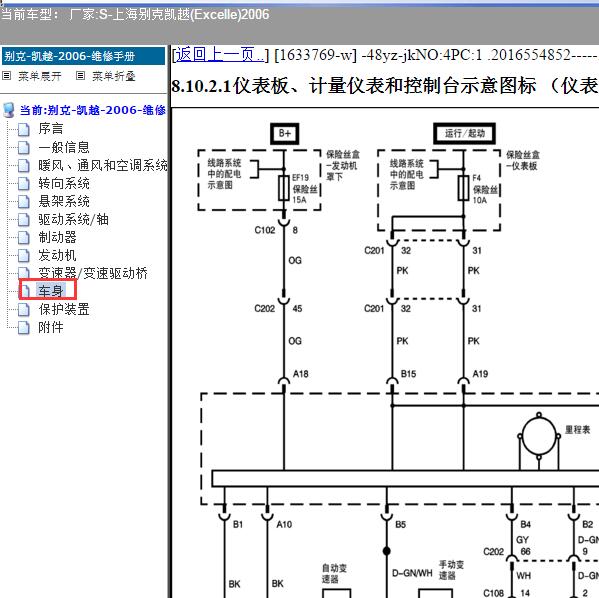Click the page icon next to 序言
Viewport: 599px width, 598px height.
(24, 129)
